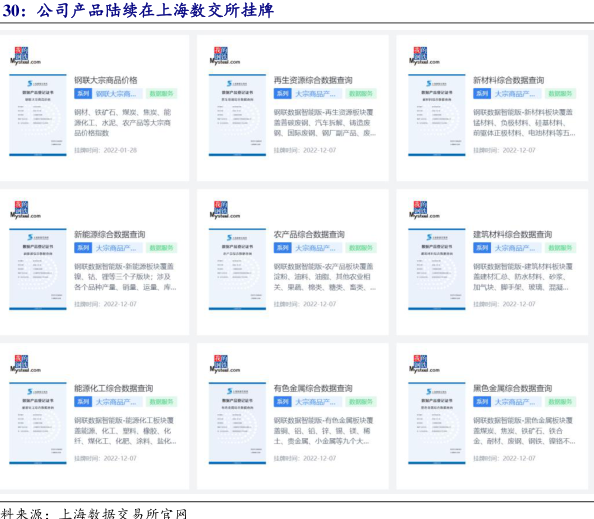Click Mysteel logo on 黑色金属综合数据查询 card
The height and width of the screenshot is (519, 594).
coord(424,364)
